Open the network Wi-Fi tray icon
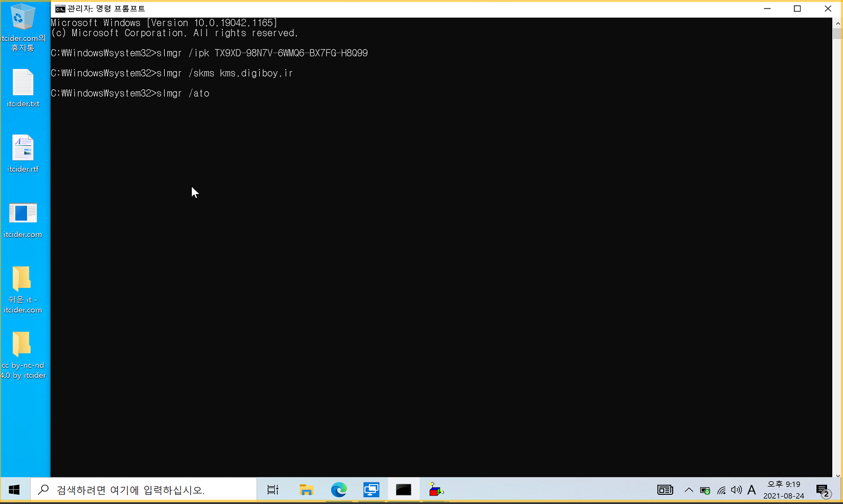The image size is (843, 504). click(721, 490)
